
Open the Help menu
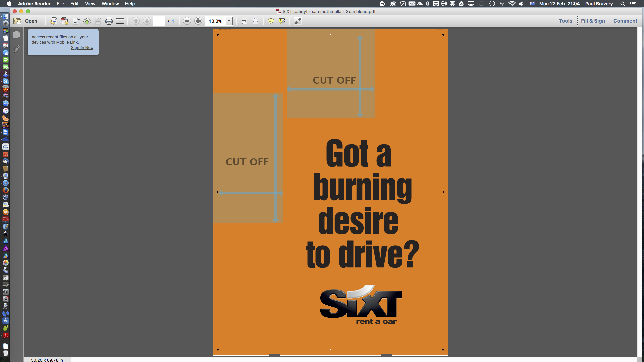click(x=130, y=4)
